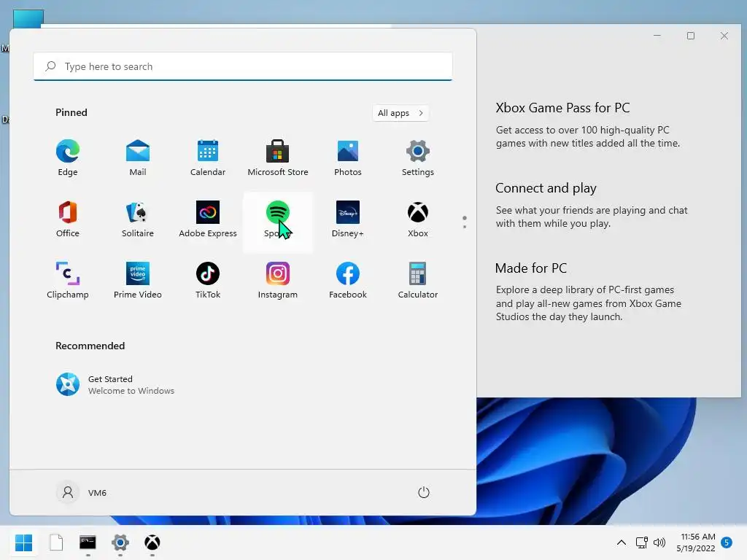Open the VM6 user account menu
This screenshot has width=747, height=560.
[82, 492]
